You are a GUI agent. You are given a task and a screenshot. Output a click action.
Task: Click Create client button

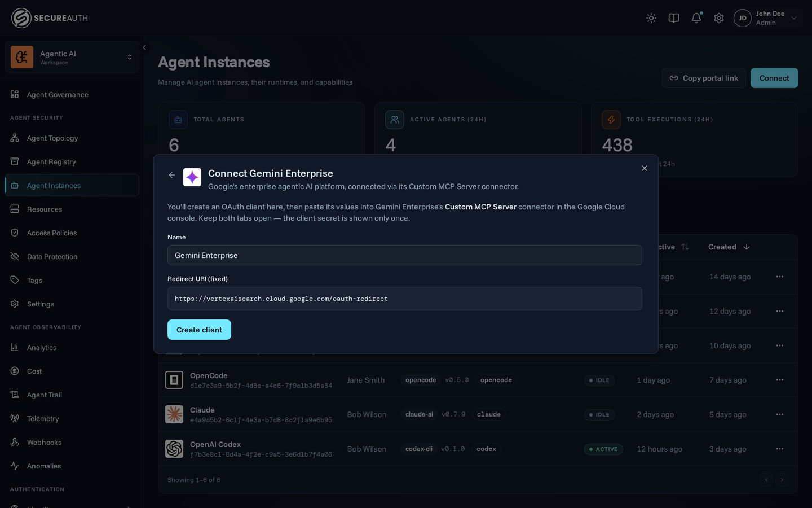(x=199, y=330)
